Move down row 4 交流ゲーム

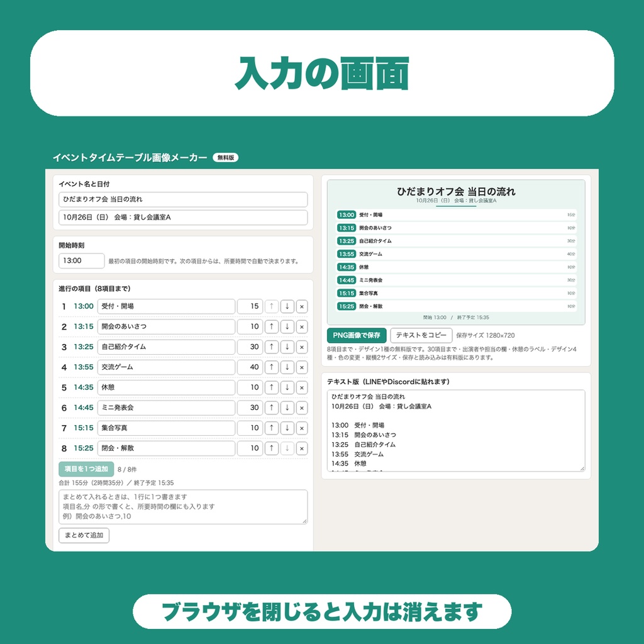tap(287, 367)
